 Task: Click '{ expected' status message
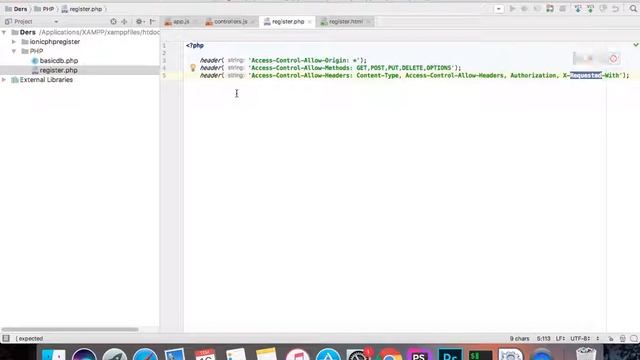pyautogui.click(x=29, y=338)
